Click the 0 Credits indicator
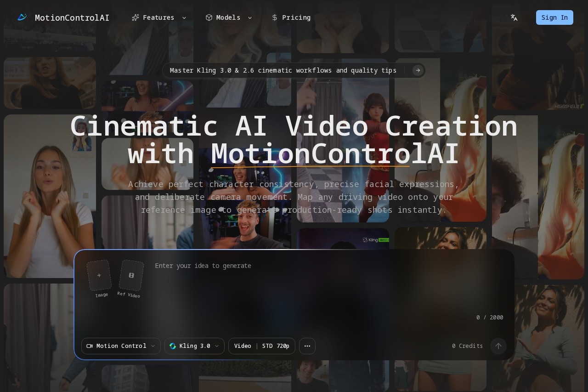 coord(467,346)
